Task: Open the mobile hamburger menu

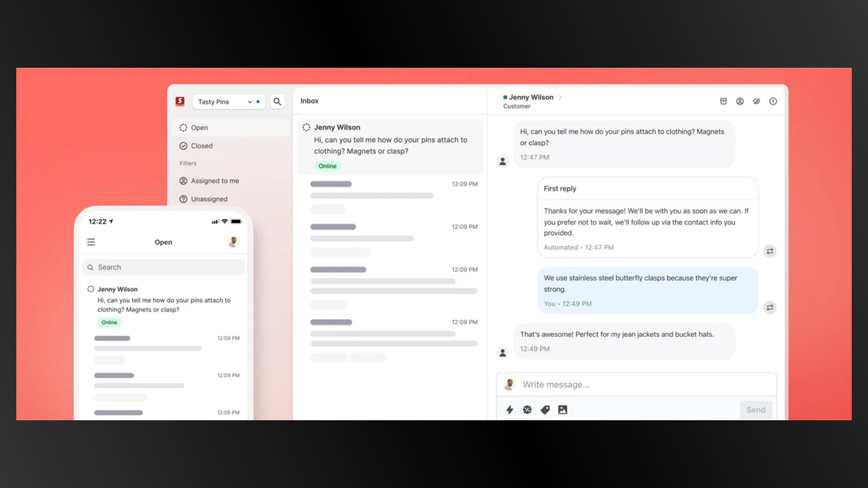Action: coord(91,242)
